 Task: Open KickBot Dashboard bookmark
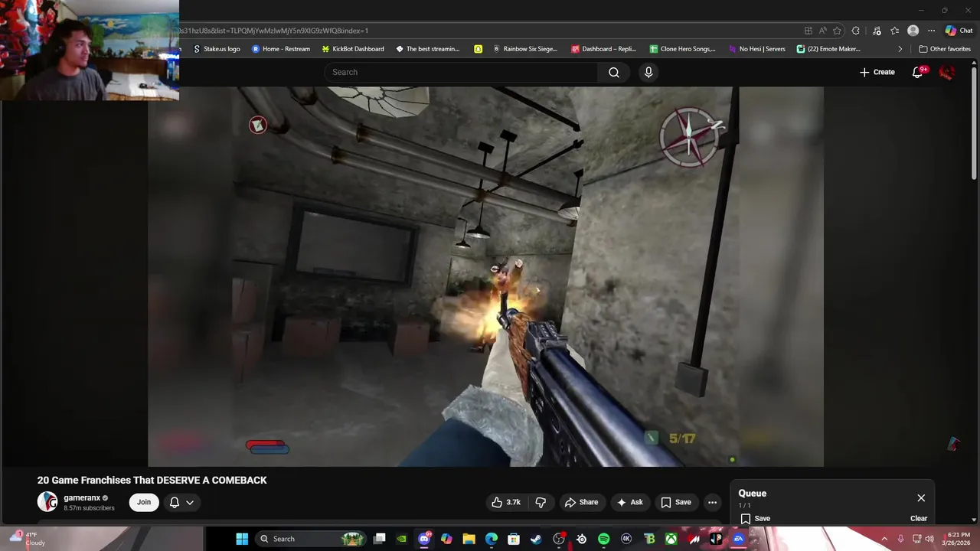click(x=353, y=49)
